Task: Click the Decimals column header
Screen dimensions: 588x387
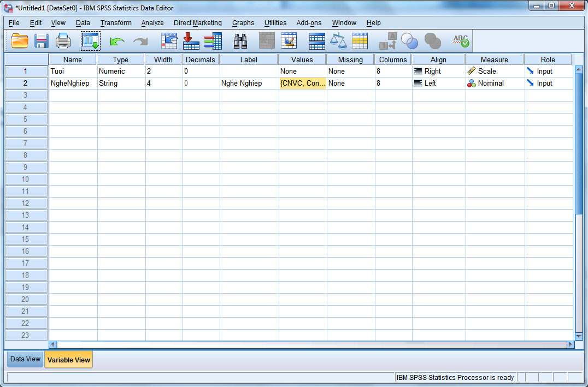Action: (x=200, y=59)
